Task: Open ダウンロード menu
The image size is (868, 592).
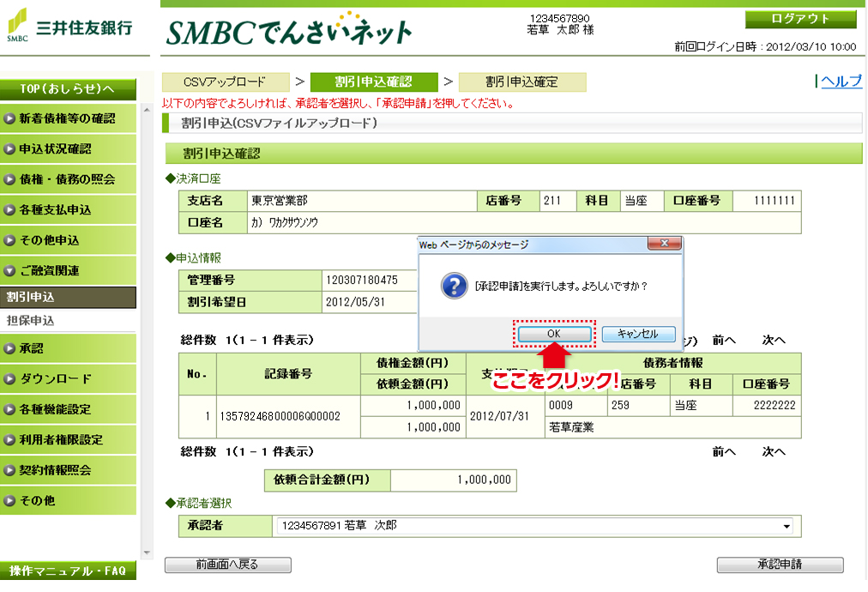Action: (68, 378)
